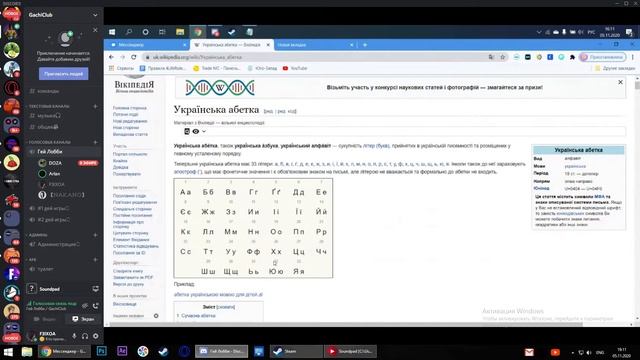The image size is (640, 360).
Task: Open Photoshop from the taskbar
Action: [101, 351]
